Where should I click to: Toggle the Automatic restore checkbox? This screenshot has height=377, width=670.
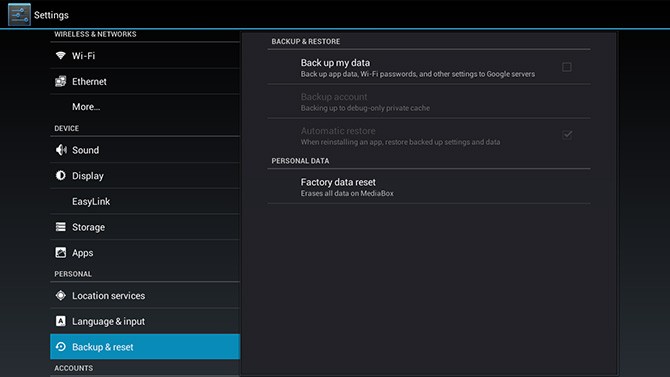click(567, 135)
